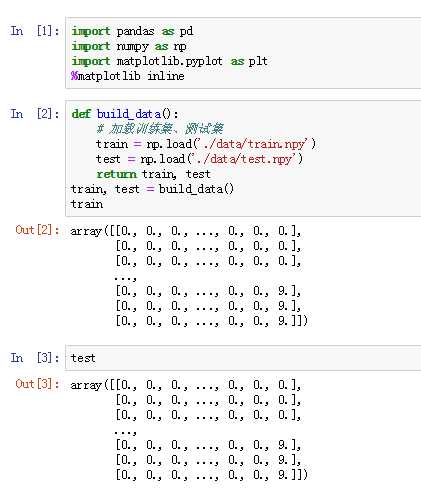This screenshot has height=493, width=421.
Task: Click the last row of the Out[3] array
Action: click(212, 475)
